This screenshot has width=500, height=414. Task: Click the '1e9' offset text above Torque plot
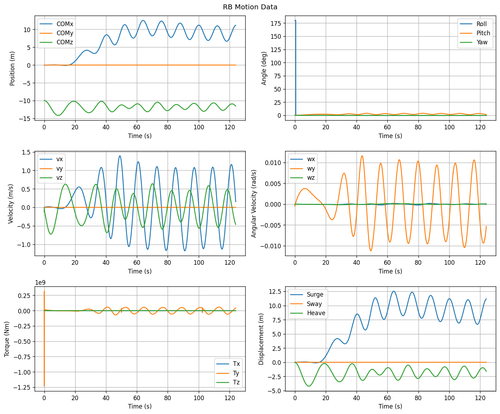pos(40,283)
